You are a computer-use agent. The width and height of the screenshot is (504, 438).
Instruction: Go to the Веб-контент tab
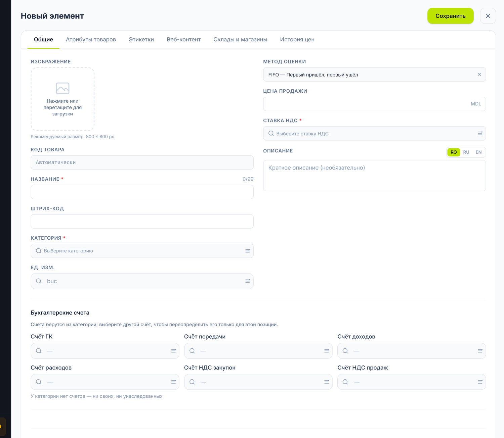(x=184, y=40)
